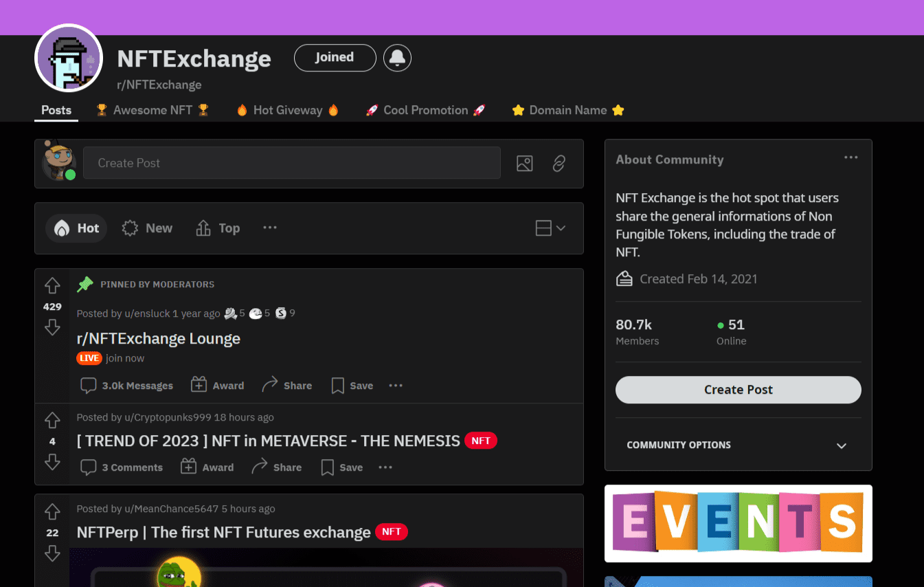Expand the Community Options section
Screen dimensions: 924x587
(738, 445)
